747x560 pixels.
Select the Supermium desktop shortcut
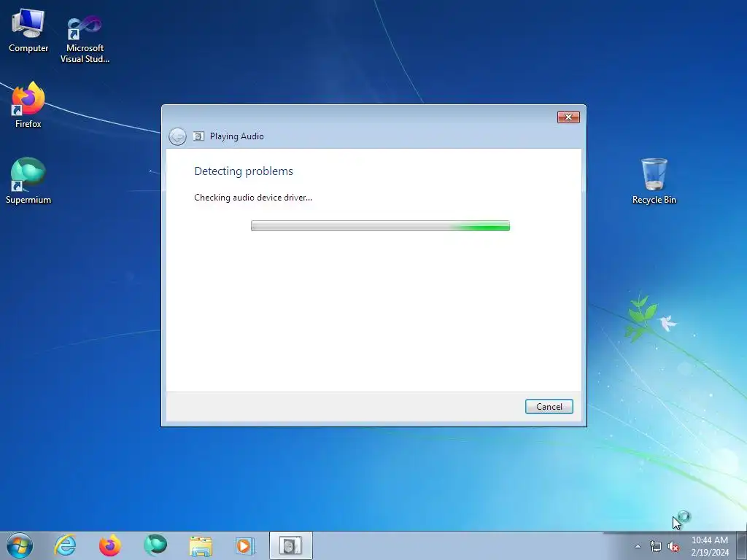[28, 181]
